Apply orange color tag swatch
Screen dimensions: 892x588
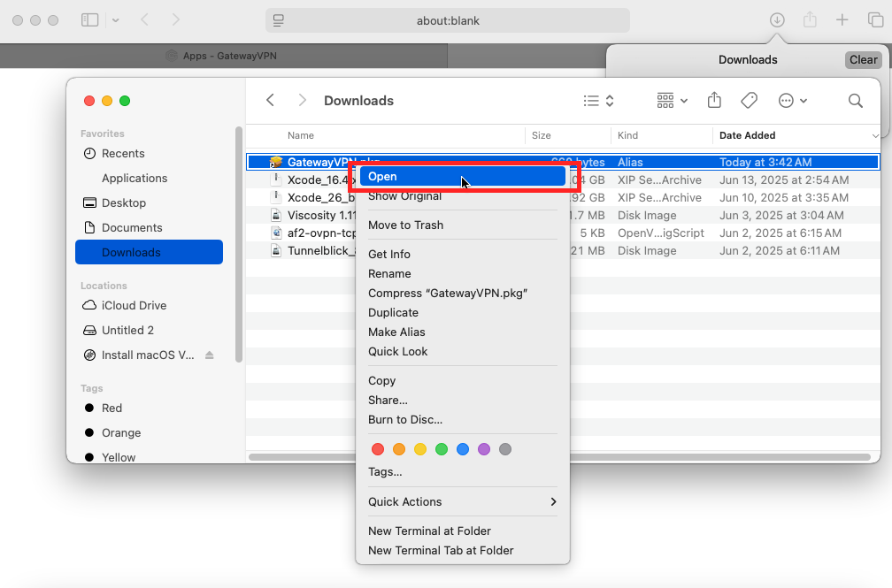(x=399, y=449)
